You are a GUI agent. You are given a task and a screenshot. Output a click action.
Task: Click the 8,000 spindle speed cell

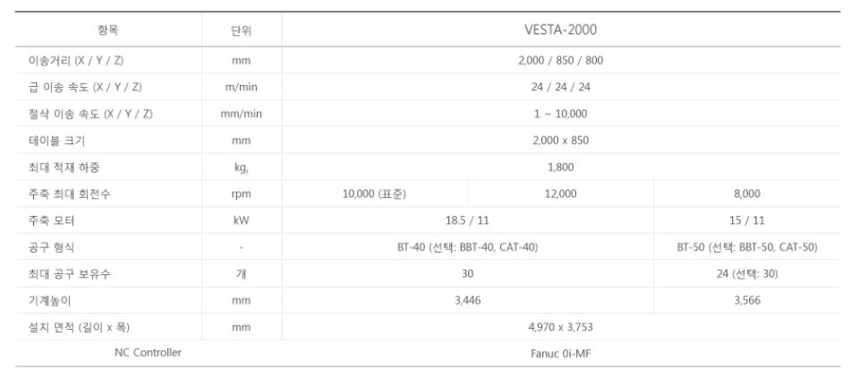click(747, 194)
